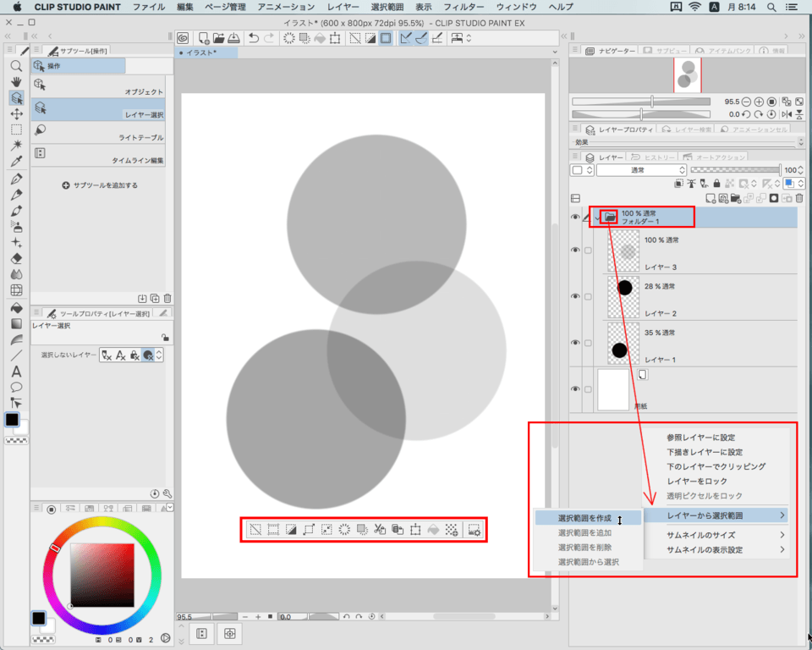This screenshot has height=650, width=812.
Task: Click Create layer mask icon
Action: 774,199
